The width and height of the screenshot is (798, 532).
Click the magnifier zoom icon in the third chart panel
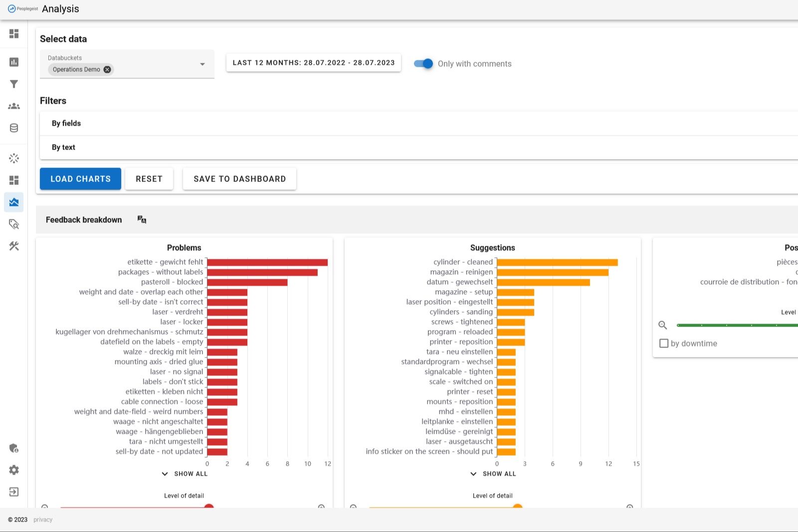662,325
